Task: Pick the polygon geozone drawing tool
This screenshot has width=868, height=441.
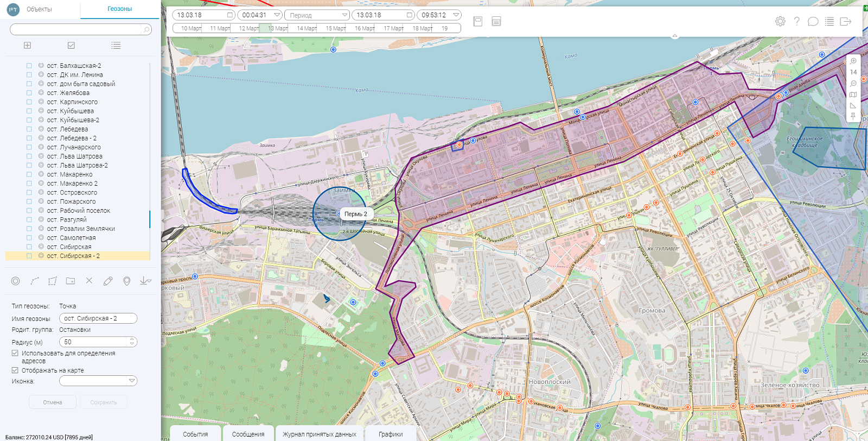Action: 52,281
